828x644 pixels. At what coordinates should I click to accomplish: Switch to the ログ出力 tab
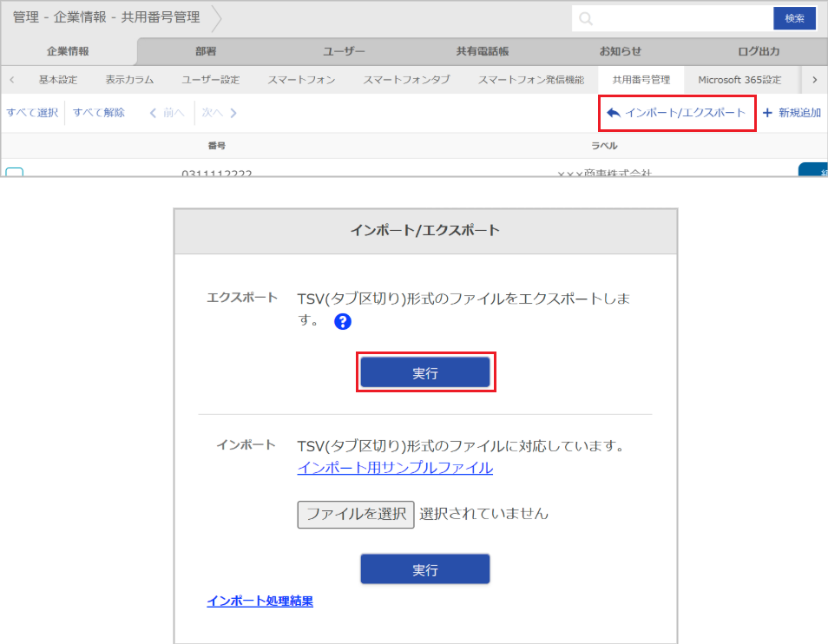pos(758,50)
